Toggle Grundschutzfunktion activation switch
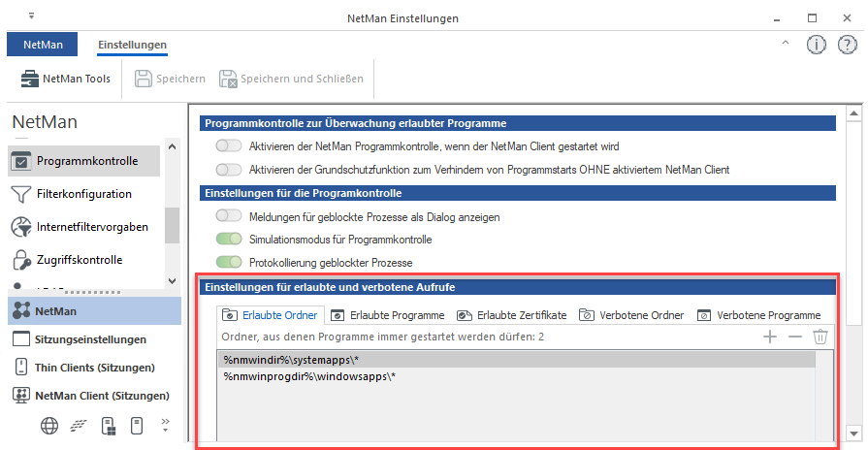The height and width of the screenshot is (450, 868). [x=229, y=170]
